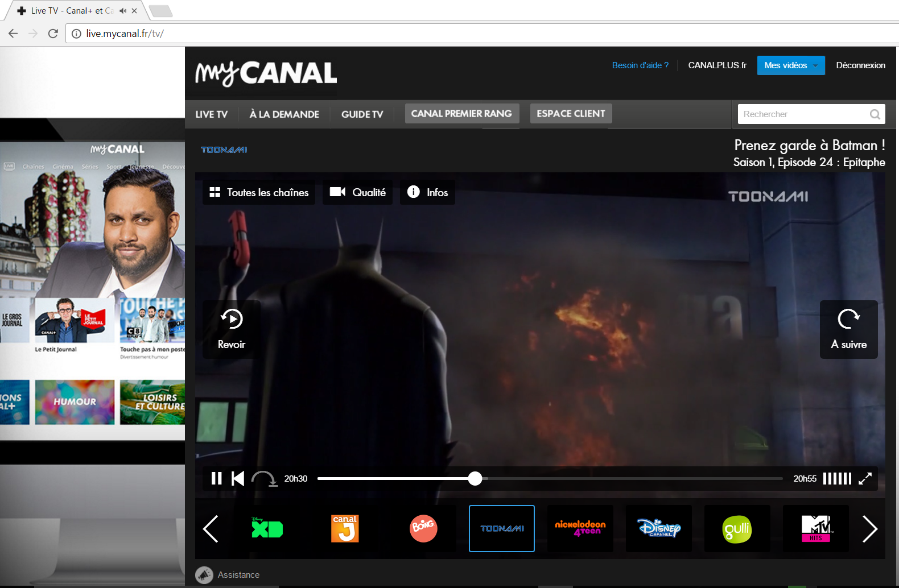
Task: Click the restart from beginning icon
Action: (238, 479)
